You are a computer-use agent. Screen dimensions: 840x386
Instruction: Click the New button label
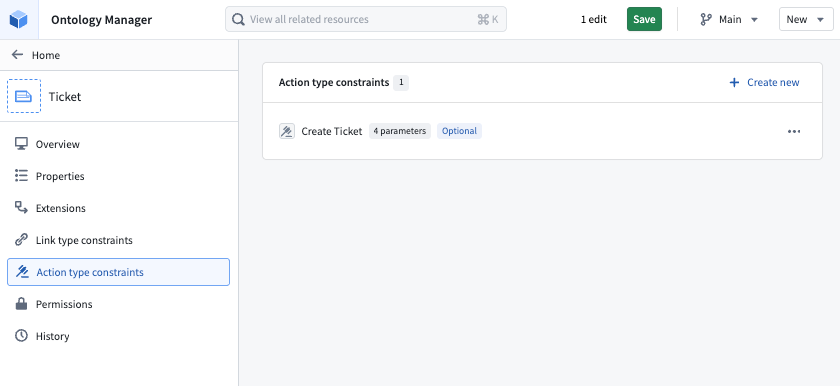(x=797, y=19)
